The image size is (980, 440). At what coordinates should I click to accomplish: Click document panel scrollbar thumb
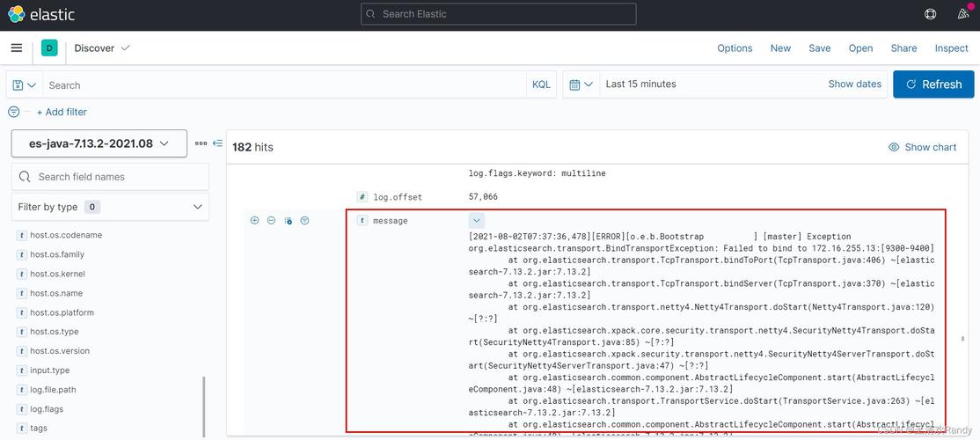click(962, 339)
